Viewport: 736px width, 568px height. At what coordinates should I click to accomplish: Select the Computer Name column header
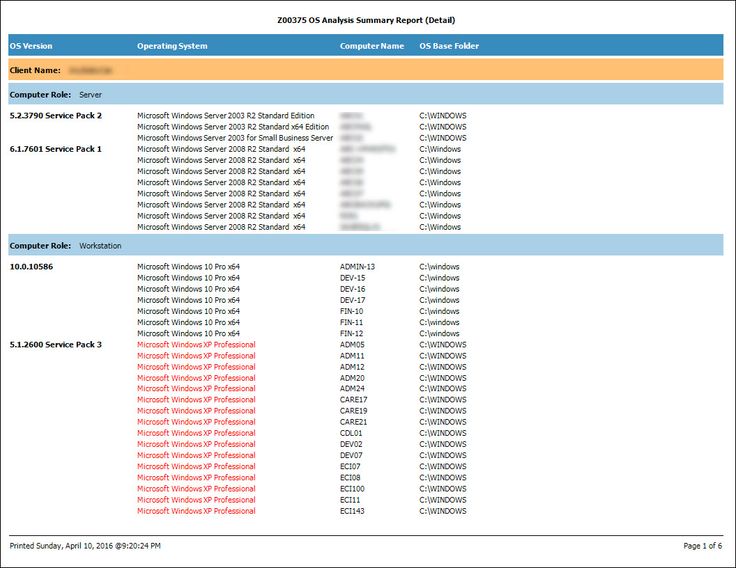(372, 46)
